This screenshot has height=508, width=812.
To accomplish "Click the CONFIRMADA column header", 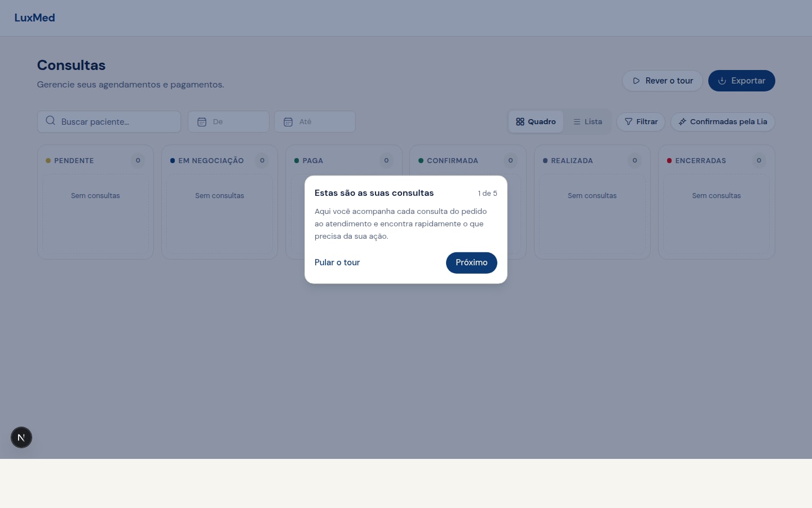I will pos(452,161).
